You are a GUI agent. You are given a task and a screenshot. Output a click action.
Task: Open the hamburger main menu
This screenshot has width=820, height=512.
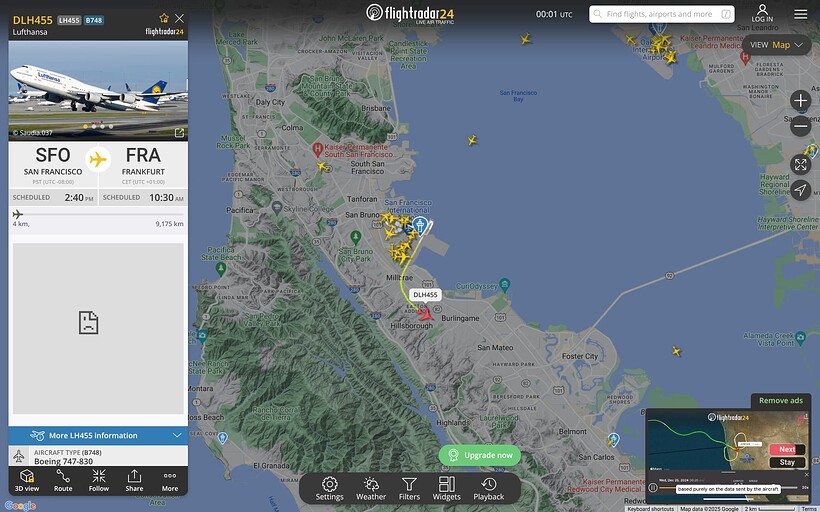[801, 14]
